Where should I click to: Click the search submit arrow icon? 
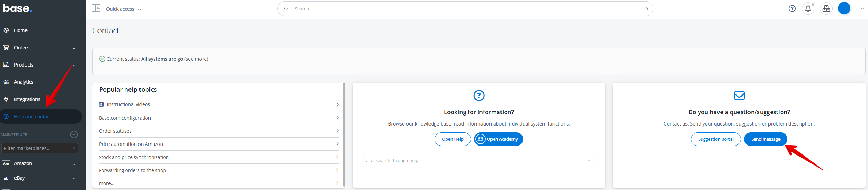tap(645, 9)
